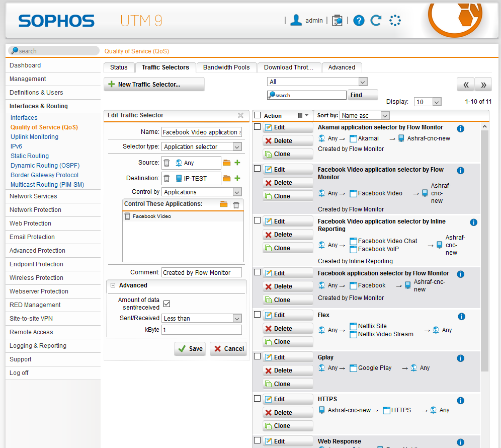Show info for Facebook Video Inline Reporting selector

click(473, 222)
